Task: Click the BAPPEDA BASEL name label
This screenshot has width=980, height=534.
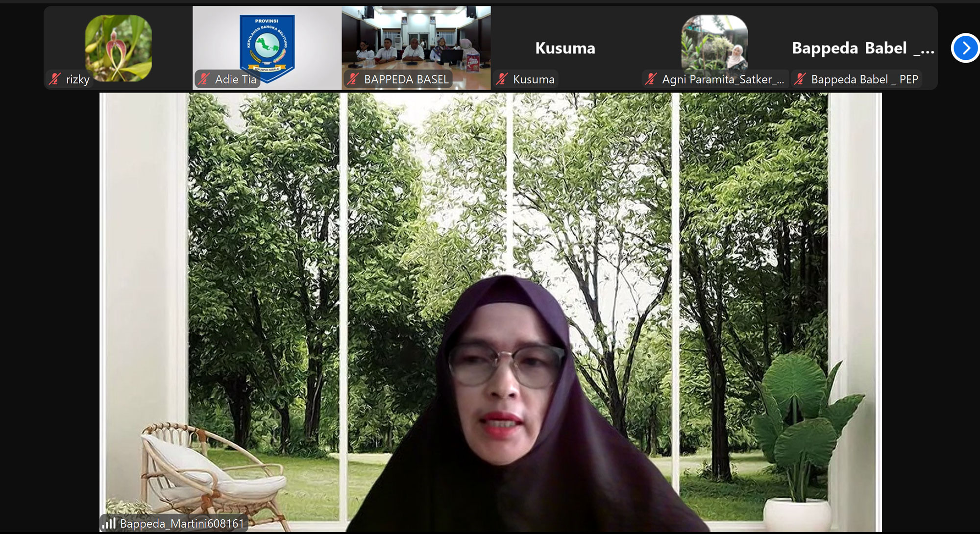Action: [406, 79]
